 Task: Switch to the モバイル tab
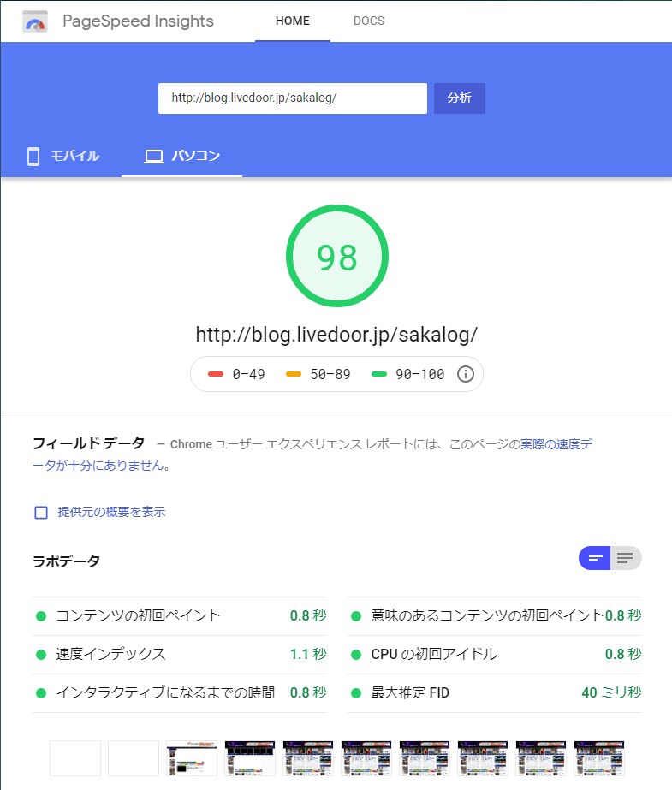point(62,156)
